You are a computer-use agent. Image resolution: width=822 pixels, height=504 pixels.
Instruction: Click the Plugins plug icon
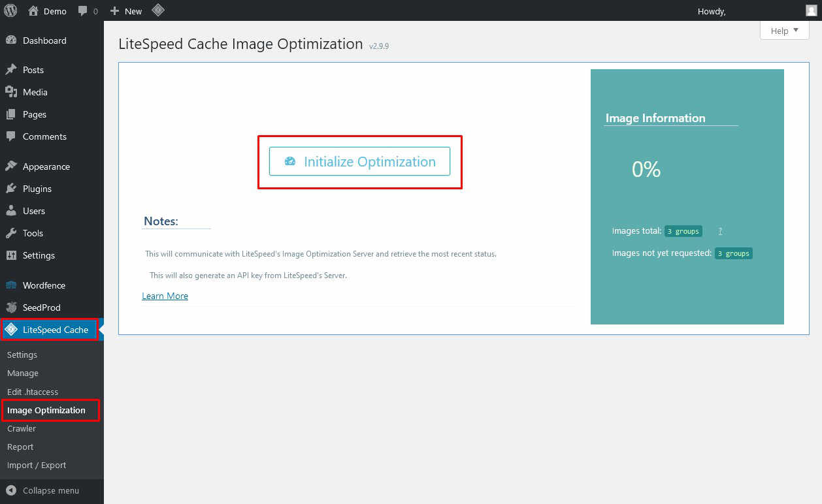pos(11,189)
